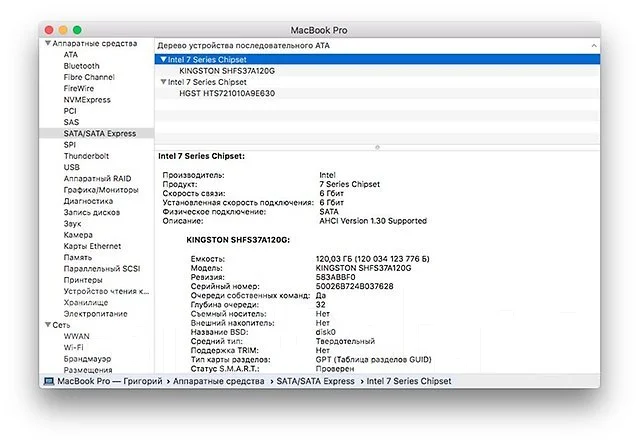Screen dimensions: 640x445
Task: Click the Intel 7 Series Chipset: details heading
Action: pos(201,156)
